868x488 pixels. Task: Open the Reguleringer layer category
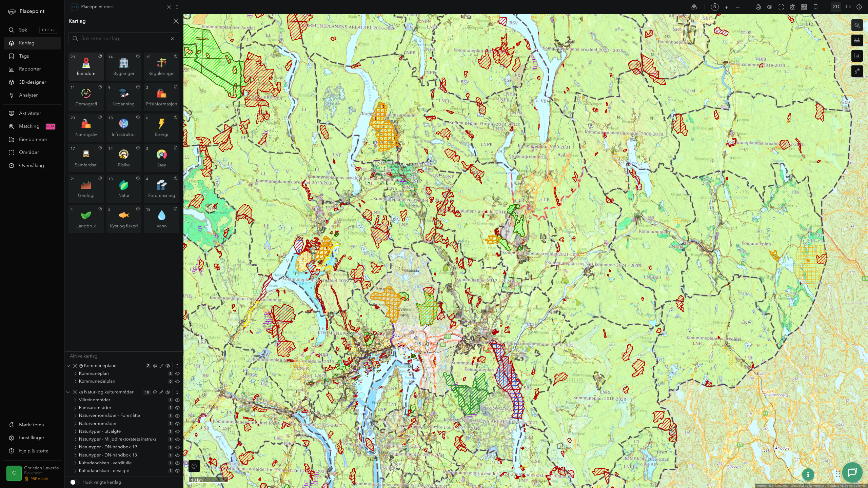tap(161, 66)
